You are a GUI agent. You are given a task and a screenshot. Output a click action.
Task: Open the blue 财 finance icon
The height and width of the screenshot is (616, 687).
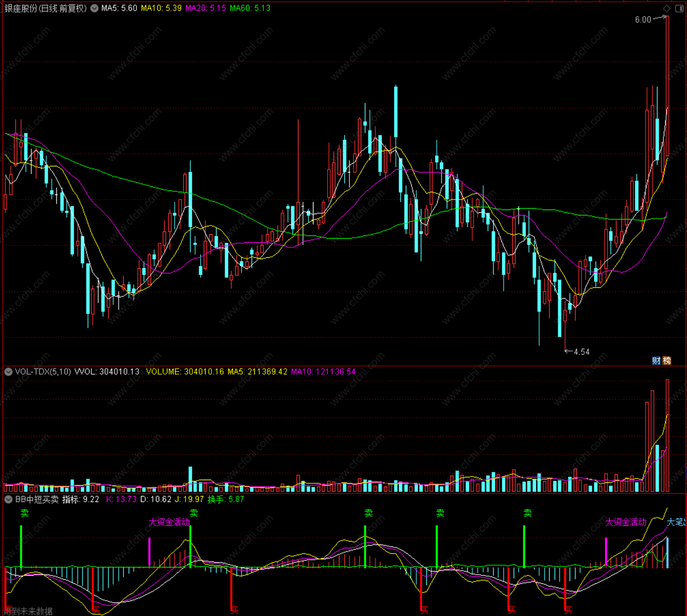656,361
